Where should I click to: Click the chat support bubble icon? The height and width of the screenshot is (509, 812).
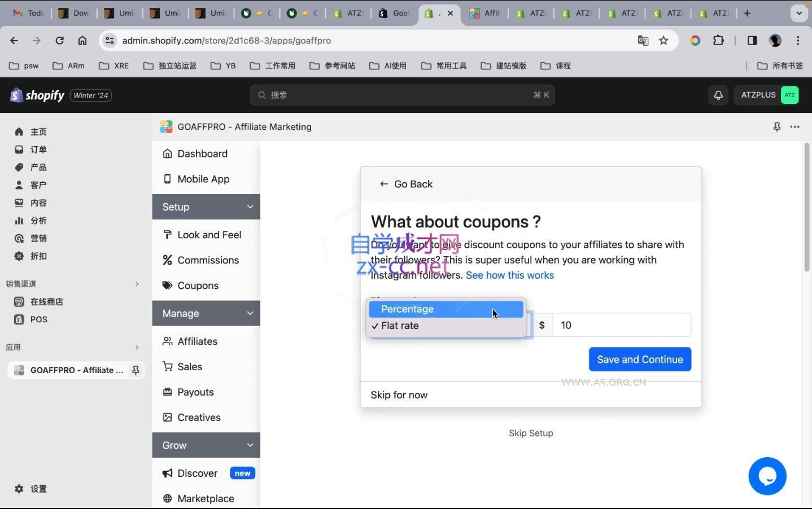(767, 476)
